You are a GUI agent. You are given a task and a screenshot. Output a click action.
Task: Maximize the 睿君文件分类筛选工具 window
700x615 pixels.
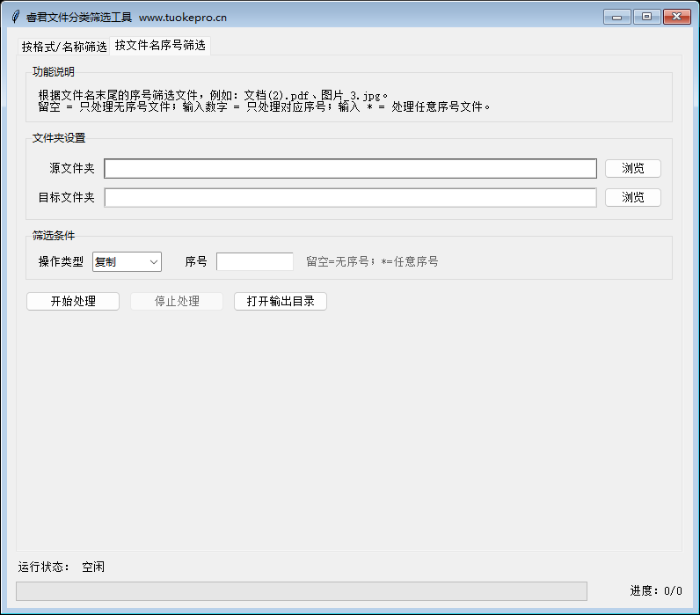pos(646,17)
